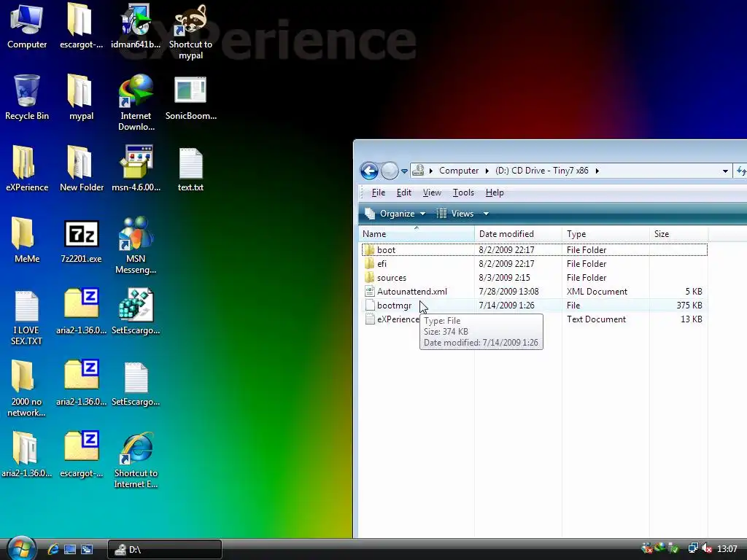Select the bootmgr file

pyautogui.click(x=535, y=306)
